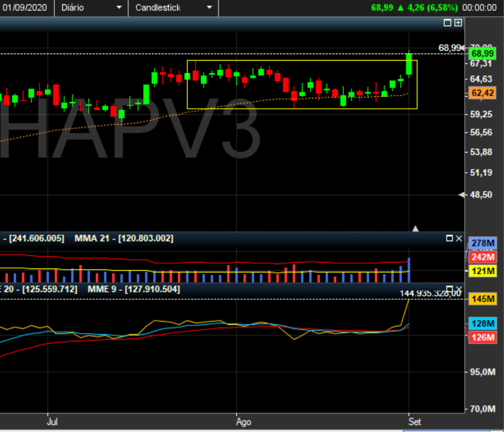Select the MMA 21 indicator label
The image size is (504, 432).
pyautogui.click(x=124, y=238)
